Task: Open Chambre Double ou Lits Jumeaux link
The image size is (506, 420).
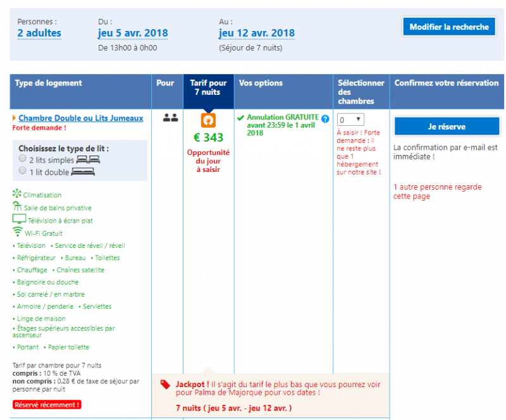Action: (x=81, y=118)
